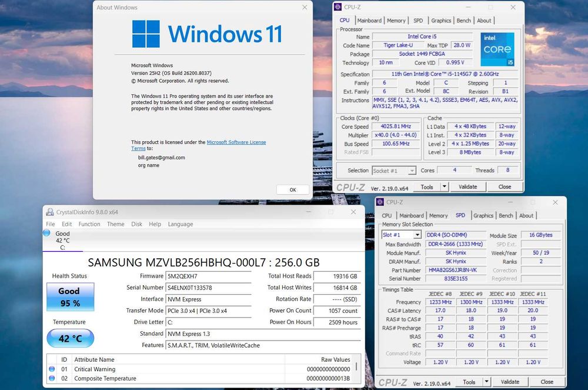This screenshot has height=390, width=588.
Task: Switch to Graphics tab in lower CPU-Z
Action: tap(483, 216)
